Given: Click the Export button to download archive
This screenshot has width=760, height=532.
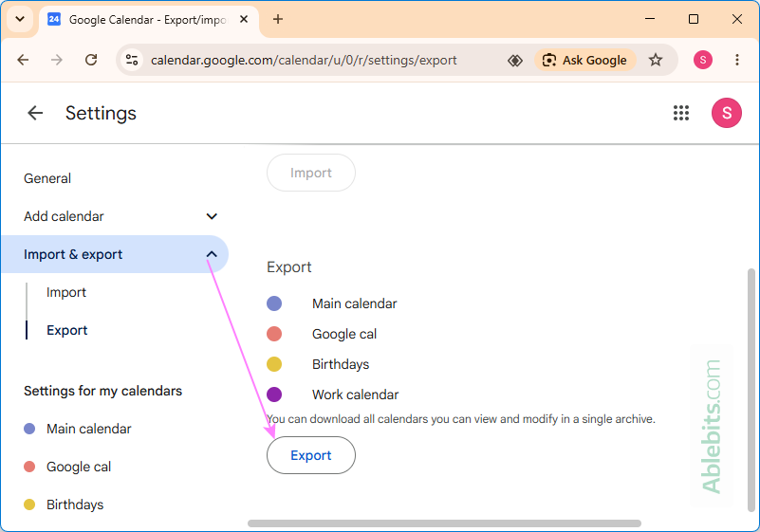Looking at the screenshot, I should point(310,455).
